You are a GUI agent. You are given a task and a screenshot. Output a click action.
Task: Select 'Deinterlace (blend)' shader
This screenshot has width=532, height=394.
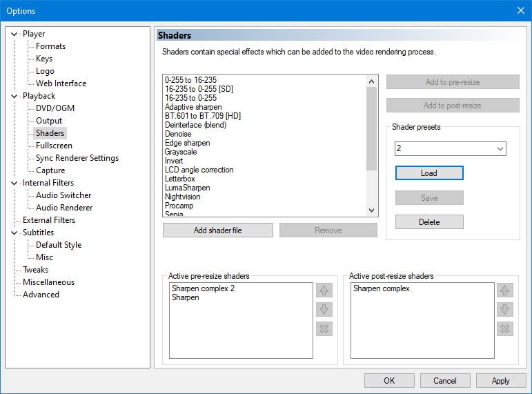coord(195,125)
